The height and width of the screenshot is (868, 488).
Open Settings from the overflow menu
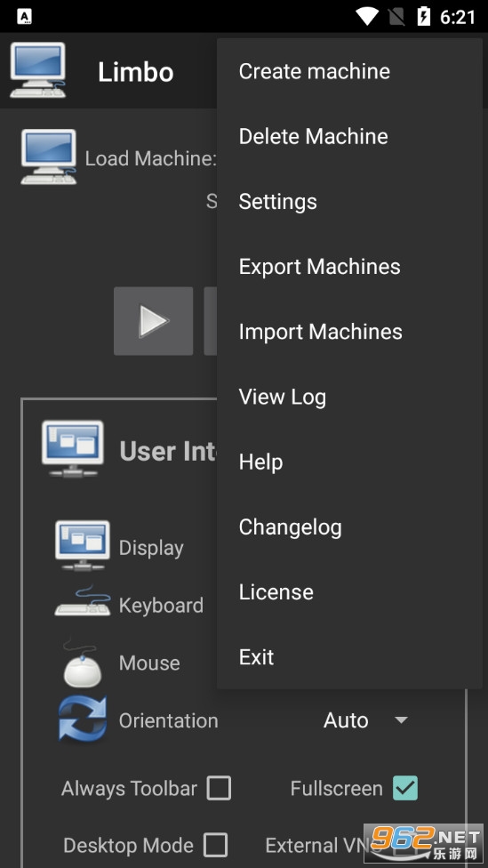(349, 202)
